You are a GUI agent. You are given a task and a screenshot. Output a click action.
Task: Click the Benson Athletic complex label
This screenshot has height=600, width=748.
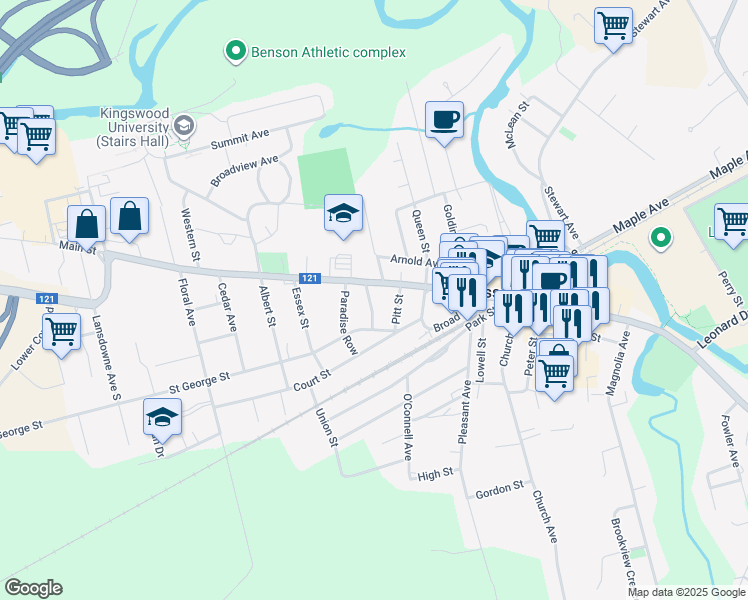tap(327, 52)
